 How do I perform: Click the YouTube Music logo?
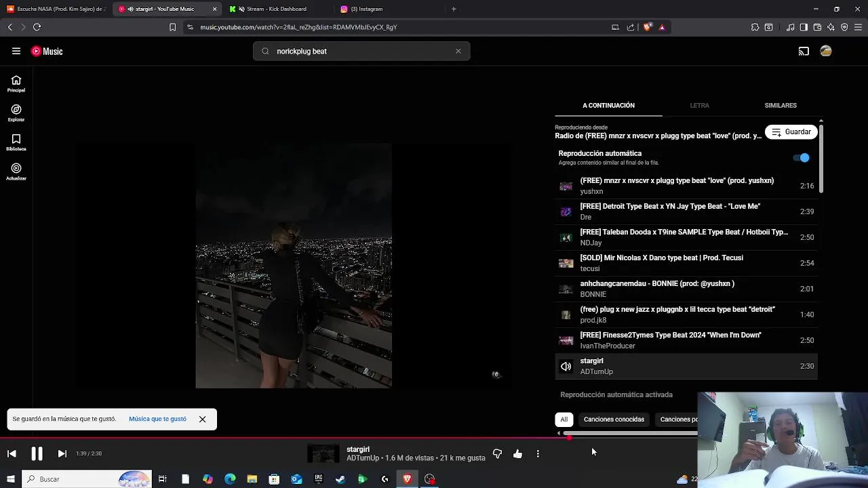click(47, 51)
